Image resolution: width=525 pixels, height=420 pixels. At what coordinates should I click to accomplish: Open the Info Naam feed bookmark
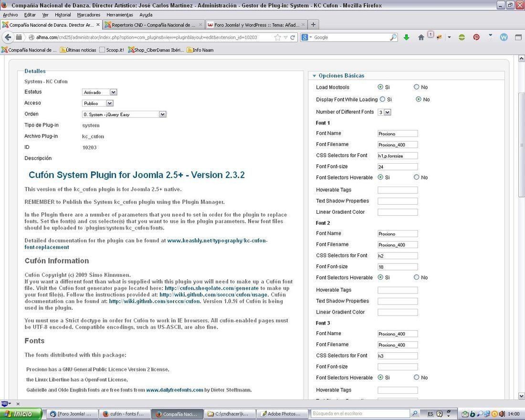pyautogui.click(x=200, y=50)
